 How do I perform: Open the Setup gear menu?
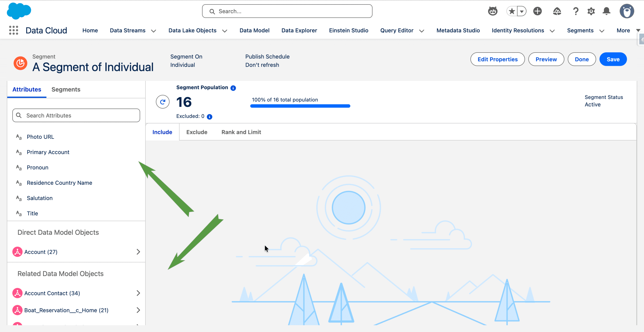click(591, 11)
